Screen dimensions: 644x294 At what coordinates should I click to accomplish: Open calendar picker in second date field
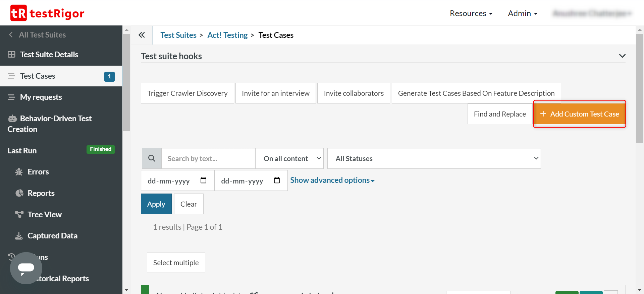(277, 180)
